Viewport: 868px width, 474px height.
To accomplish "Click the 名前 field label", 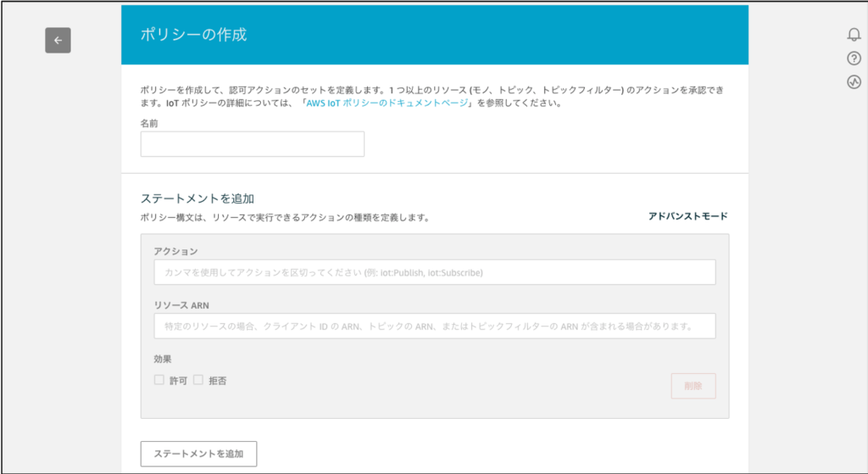I will pos(149,123).
